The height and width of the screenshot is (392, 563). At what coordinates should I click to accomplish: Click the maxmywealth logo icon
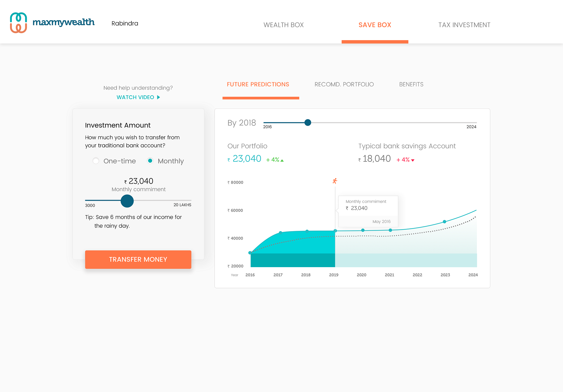pyautogui.click(x=19, y=22)
